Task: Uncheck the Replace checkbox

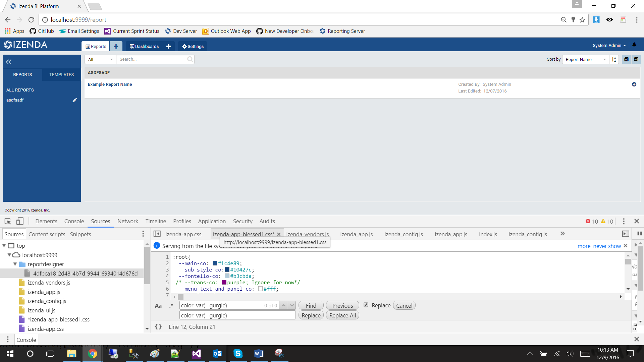Action: (366, 305)
